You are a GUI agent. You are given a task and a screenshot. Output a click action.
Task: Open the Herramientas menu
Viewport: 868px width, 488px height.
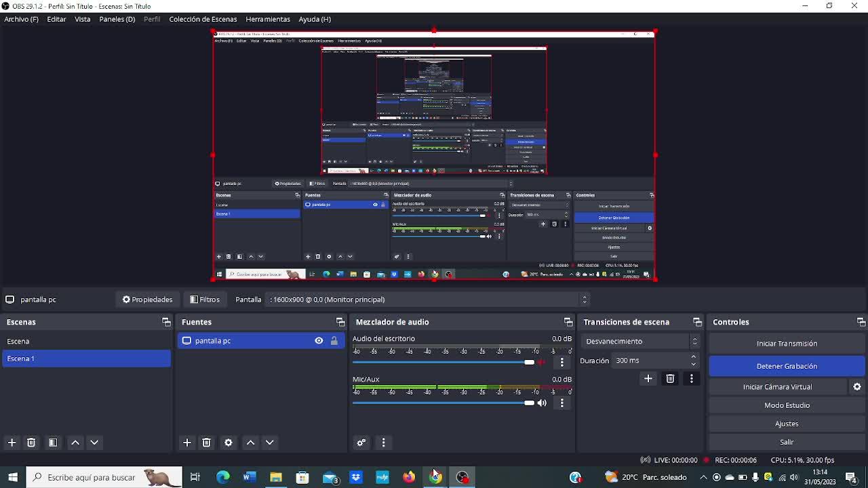tap(268, 19)
